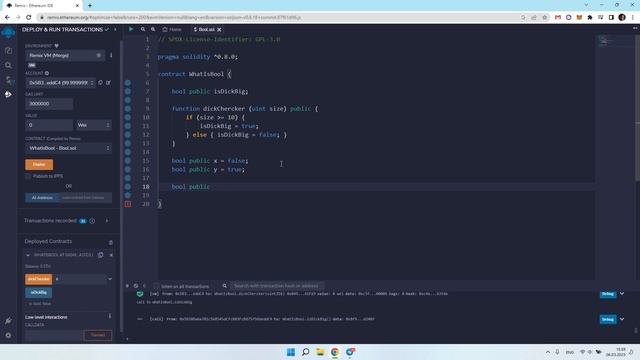Image resolution: width=640 pixels, height=360 pixels.
Task: Toggle breakpoint on line 15
Action: pos(128,161)
